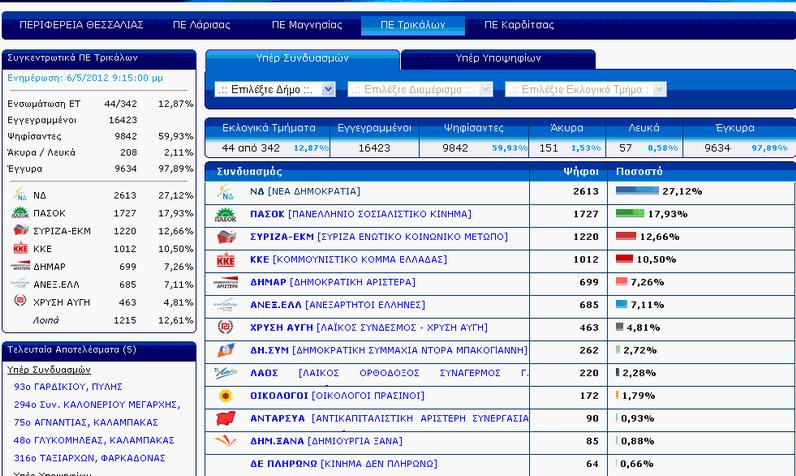This screenshot has width=796, height=476.
Task: Open ΧΡΥΣΗ ΑΥΓΗ party link in table
Action: point(369,327)
